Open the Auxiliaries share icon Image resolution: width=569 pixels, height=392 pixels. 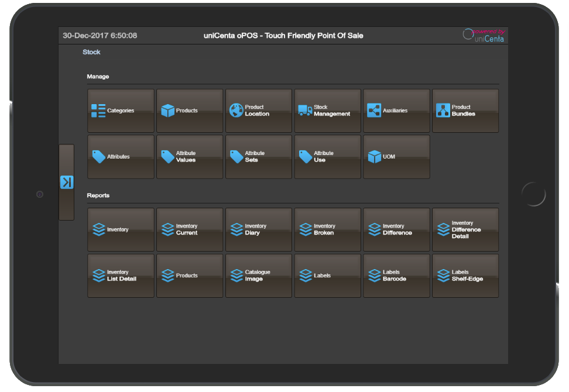tap(374, 111)
